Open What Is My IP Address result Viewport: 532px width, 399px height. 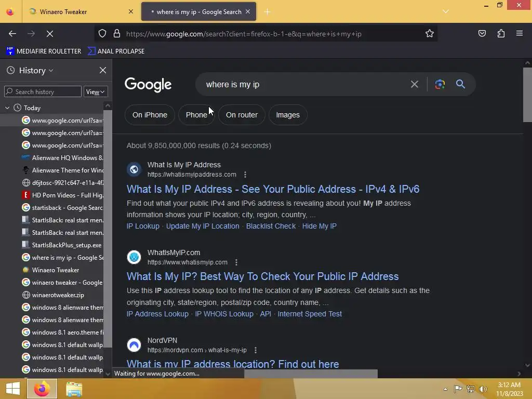point(273,189)
